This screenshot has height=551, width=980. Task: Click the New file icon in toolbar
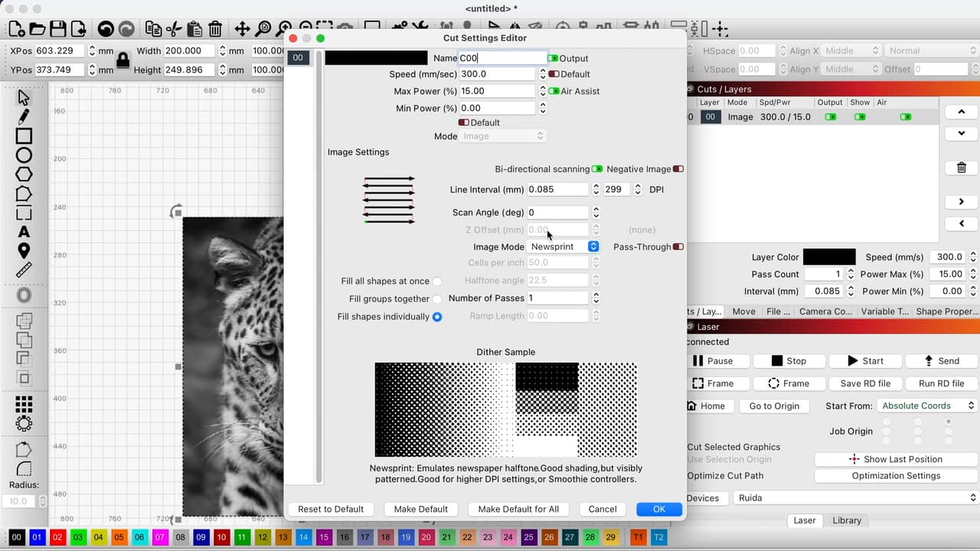pyautogui.click(x=16, y=29)
